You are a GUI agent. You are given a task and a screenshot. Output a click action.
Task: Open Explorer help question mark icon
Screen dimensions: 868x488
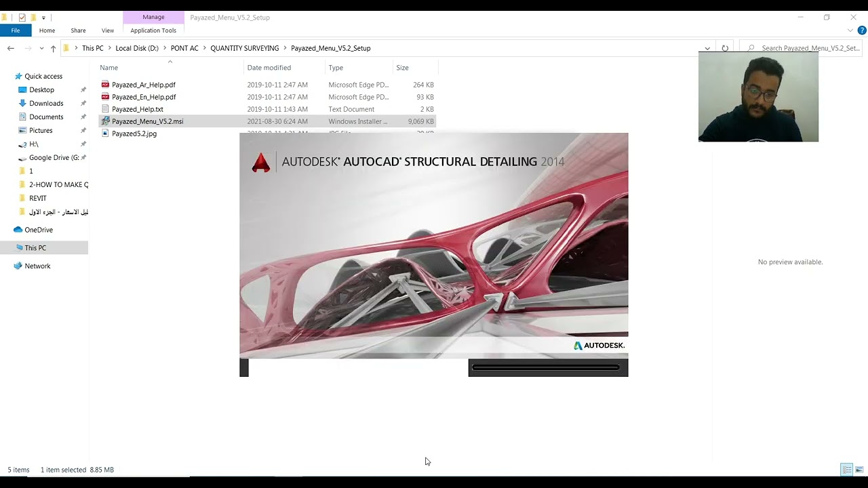coord(862,30)
